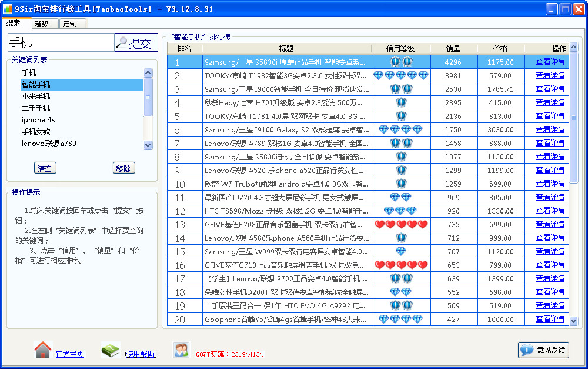Open the 使用帮助 link

point(141,354)
